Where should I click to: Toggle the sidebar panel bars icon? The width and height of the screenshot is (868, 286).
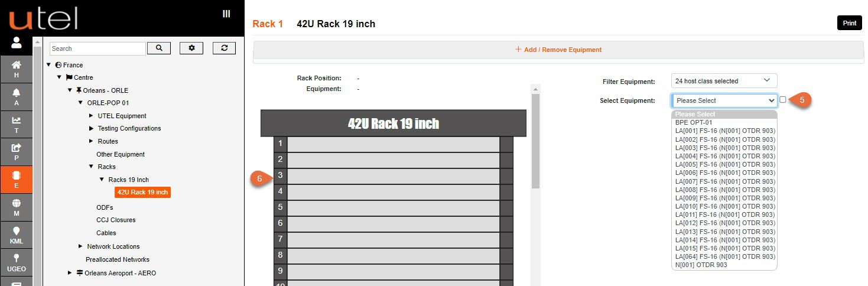pos(226,14)
